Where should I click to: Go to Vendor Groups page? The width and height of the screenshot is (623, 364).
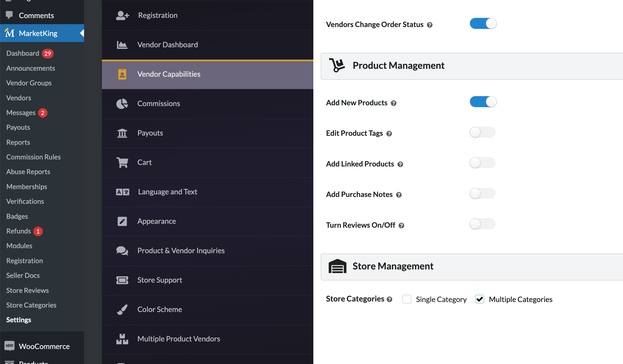pos(29,83)
